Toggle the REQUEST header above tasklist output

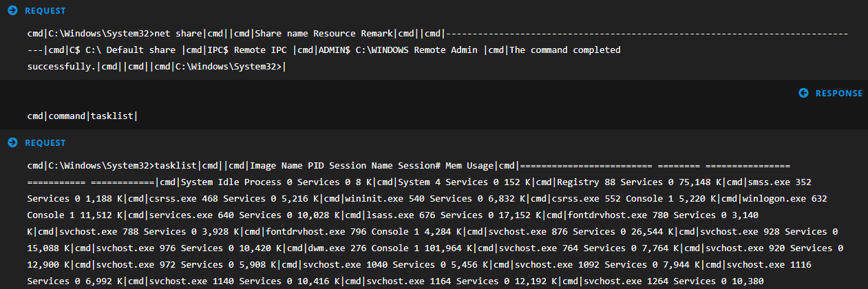pos(45,142)
